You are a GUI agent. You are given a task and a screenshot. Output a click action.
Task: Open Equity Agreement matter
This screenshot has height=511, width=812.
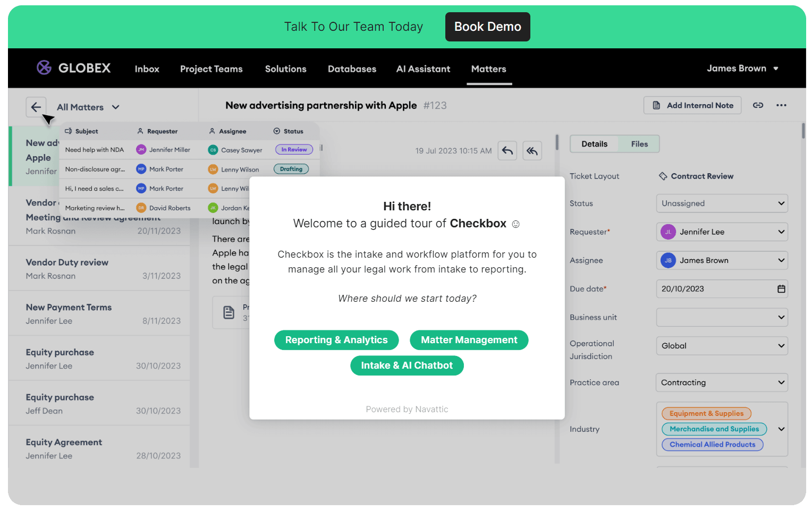[99, 448]
